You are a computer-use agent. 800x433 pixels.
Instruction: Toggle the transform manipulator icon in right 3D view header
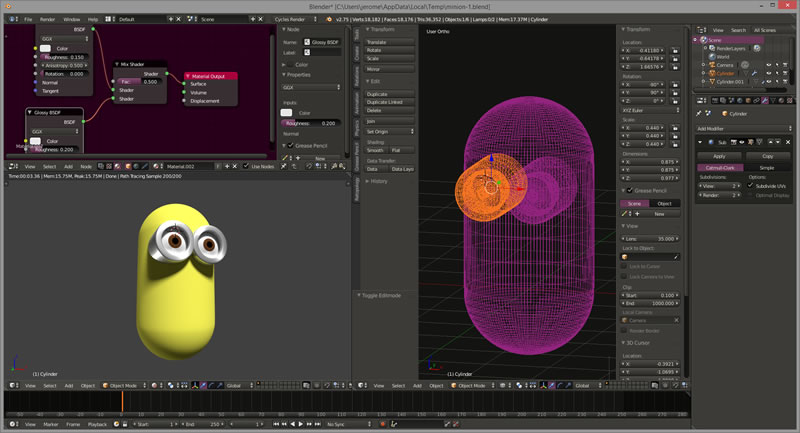tap(543, 385)
